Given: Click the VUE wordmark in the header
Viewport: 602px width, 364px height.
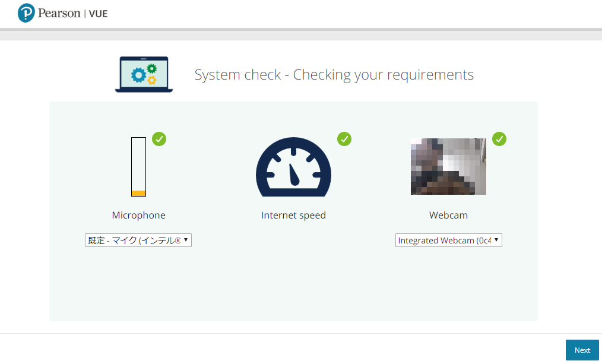Looking at the screenshot, I should click(99, 14).
